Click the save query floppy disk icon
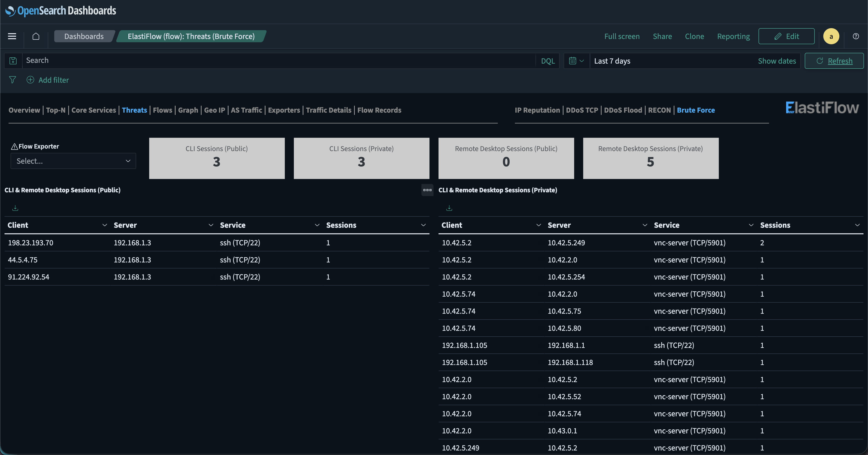The height and width of the screenshot is (455, 868). (x=13, y=61)
